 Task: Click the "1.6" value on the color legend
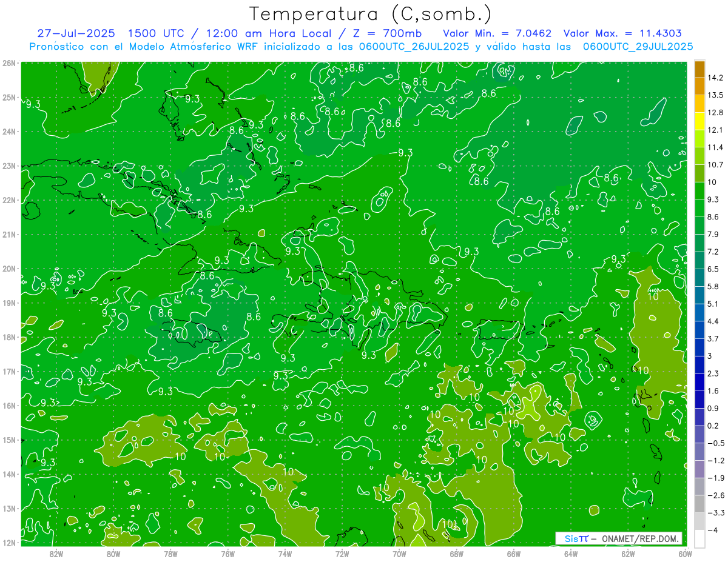coord(713,391)
